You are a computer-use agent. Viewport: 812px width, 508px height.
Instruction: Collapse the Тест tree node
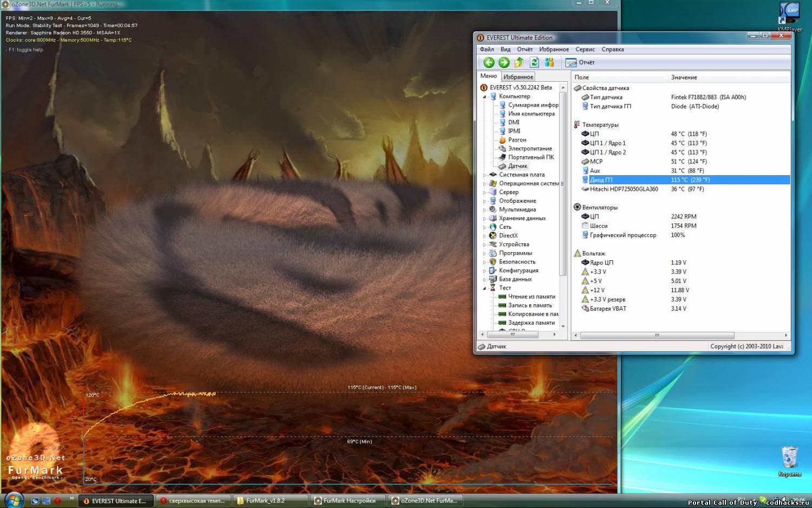tap(484, 288)
